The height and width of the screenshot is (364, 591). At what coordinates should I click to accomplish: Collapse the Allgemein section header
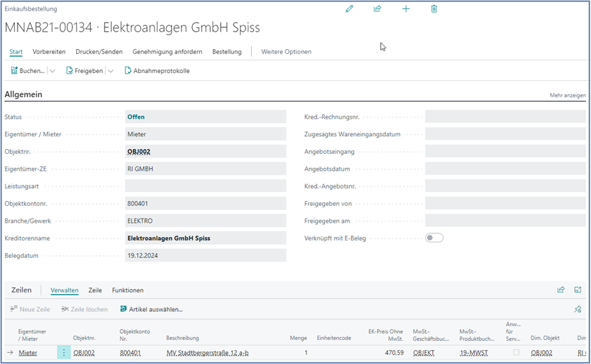pos(23,94)
